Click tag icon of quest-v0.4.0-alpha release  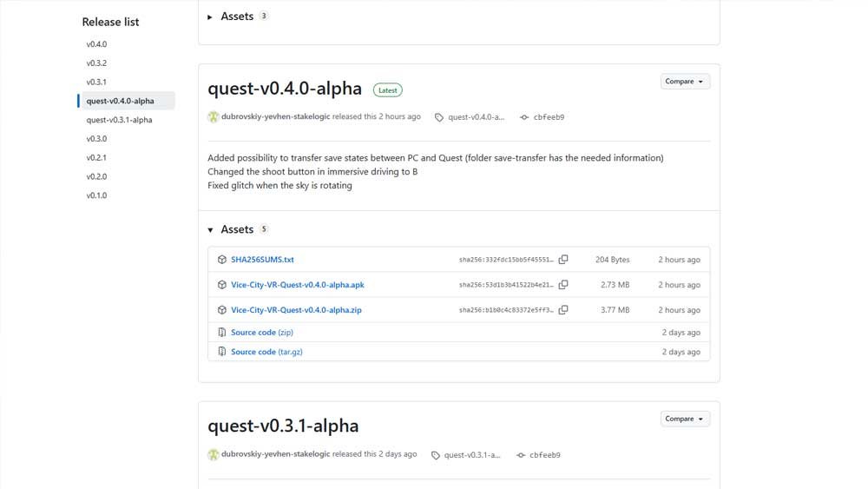pos(439,117)
